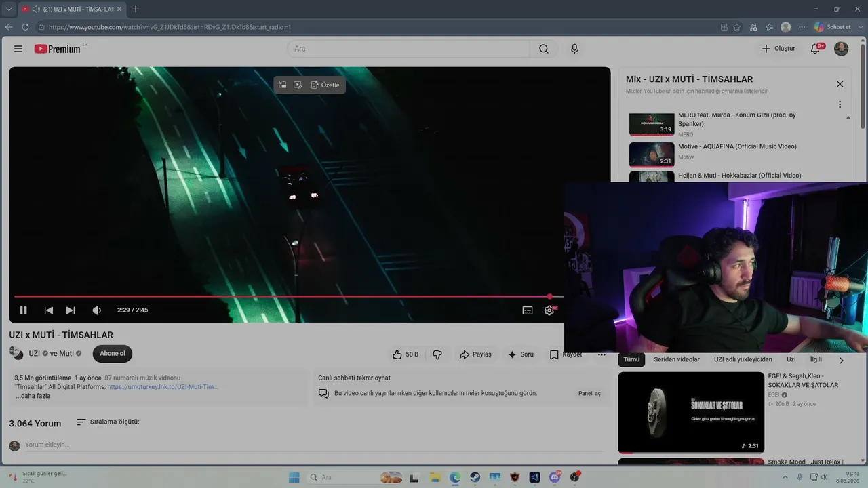Open Discord from the taskbar

pyautogui.click(x=555, y=477)
